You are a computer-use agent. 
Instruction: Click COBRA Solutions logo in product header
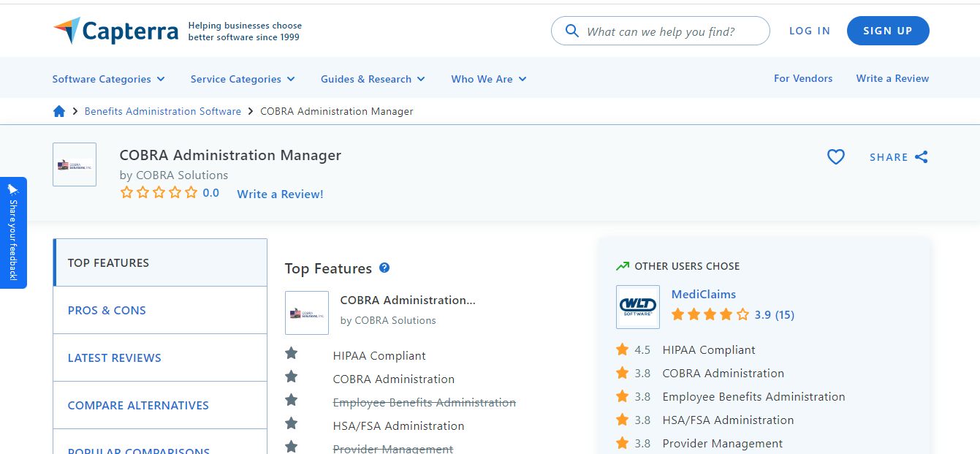75,164
